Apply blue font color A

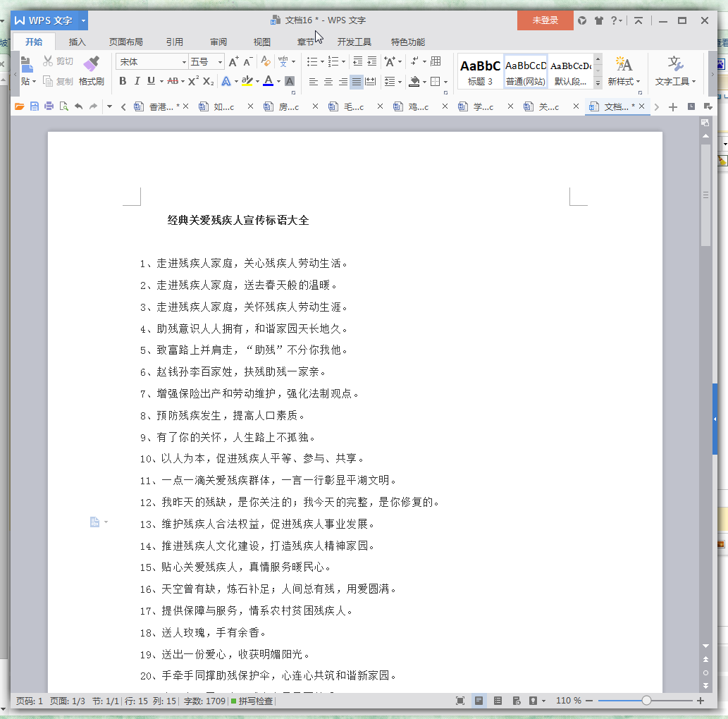[268, 81]
